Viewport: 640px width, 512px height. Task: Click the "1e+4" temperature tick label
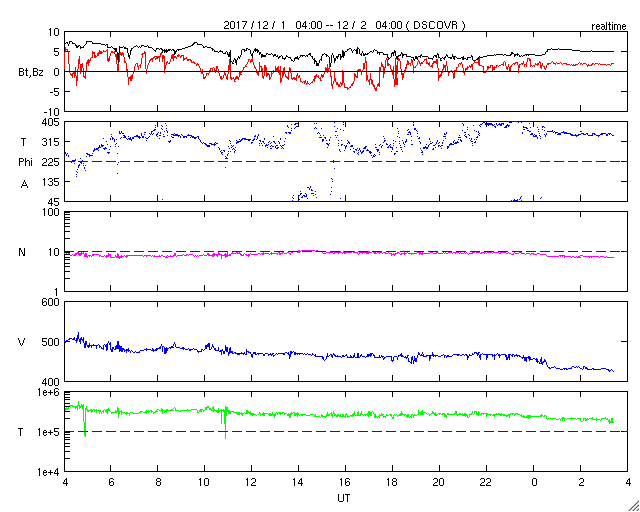pos(47,472)
